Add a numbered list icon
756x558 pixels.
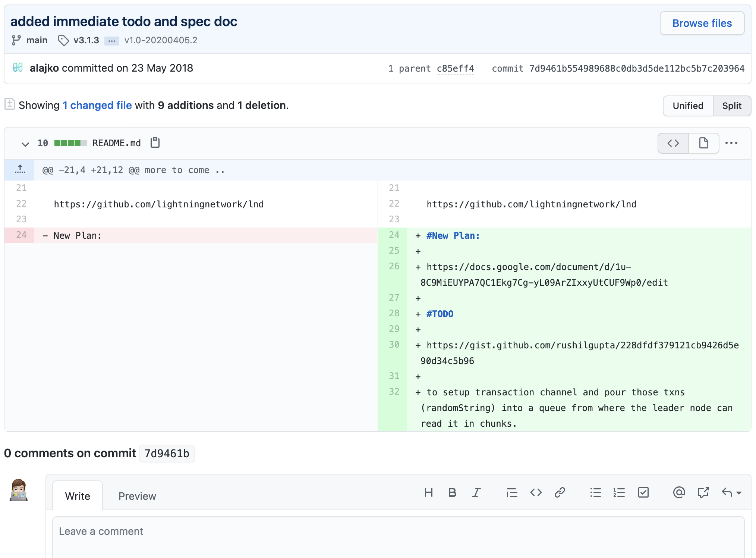click(619, 493)
